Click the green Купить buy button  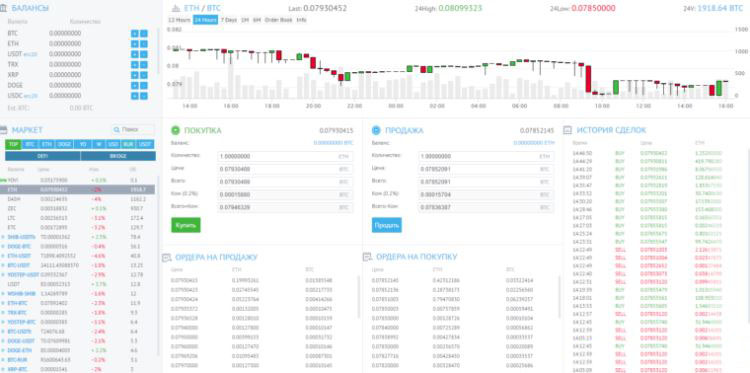point(186,225)
